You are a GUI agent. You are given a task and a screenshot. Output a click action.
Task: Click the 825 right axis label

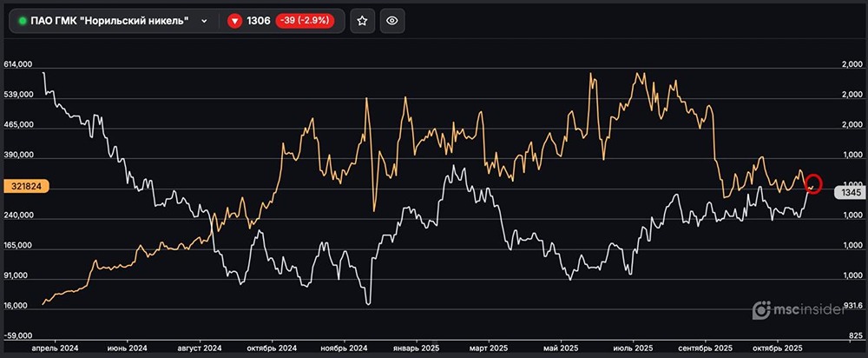pyautogui.click(x=855, y=335)
